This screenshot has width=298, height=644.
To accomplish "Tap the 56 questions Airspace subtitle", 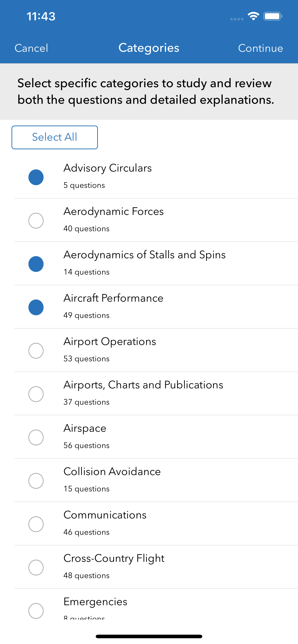I will click(x=86, y=445).
